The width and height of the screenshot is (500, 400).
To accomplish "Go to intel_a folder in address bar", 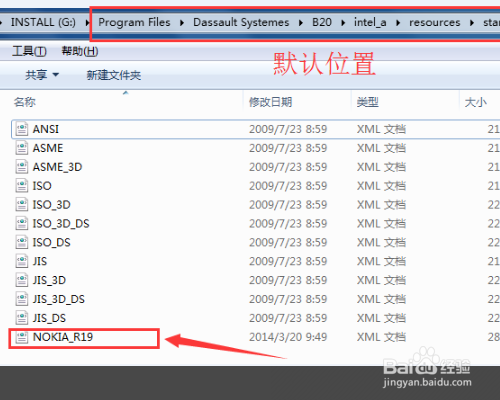I will click(370, 22).
